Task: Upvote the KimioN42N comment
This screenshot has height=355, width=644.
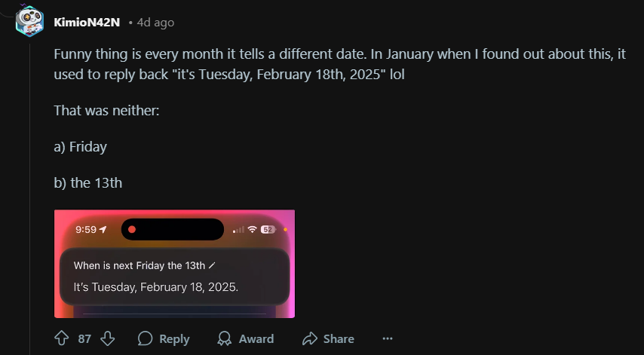Action: 62,338
